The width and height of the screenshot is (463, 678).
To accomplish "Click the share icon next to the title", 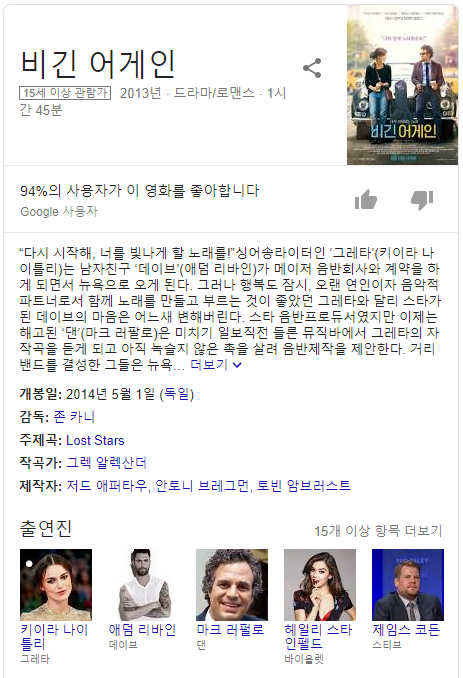I will [x=312, y=68].
